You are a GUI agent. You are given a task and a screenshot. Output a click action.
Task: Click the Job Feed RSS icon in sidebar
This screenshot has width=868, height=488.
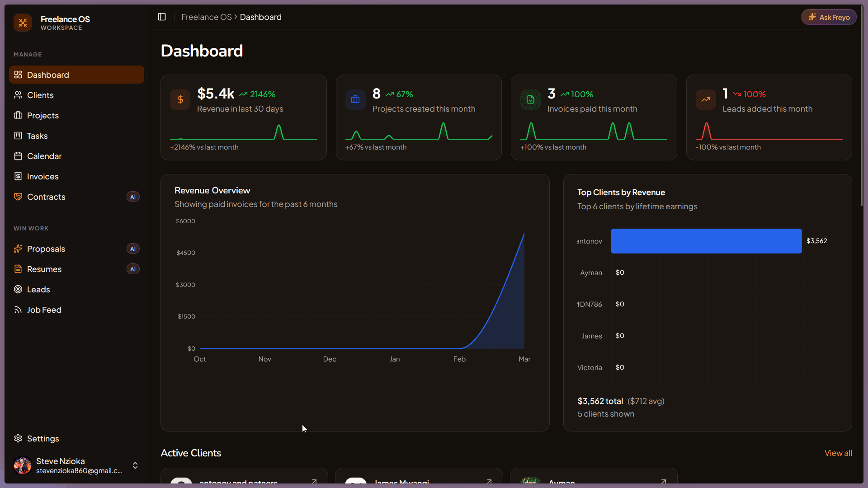(x=18, y=310)
